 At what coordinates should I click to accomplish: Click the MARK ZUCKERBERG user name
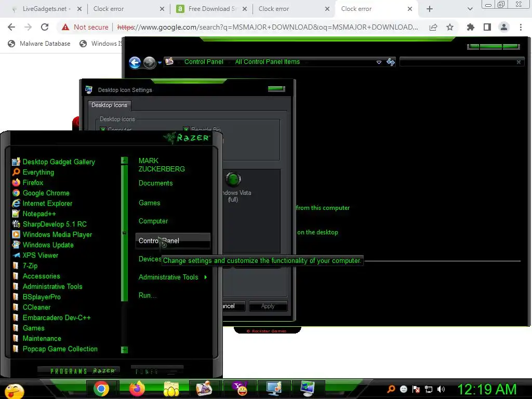pyautogui.click(x=162, y=165)
